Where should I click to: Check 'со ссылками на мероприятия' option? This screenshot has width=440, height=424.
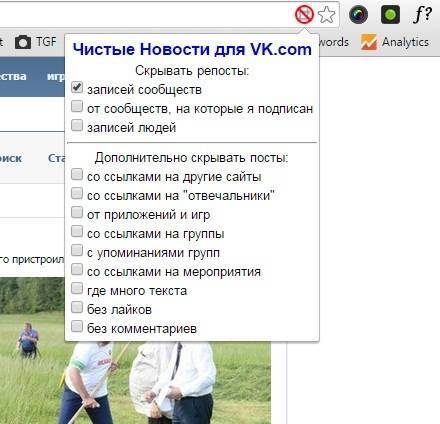pyautogui.click(x=77, y=269)
